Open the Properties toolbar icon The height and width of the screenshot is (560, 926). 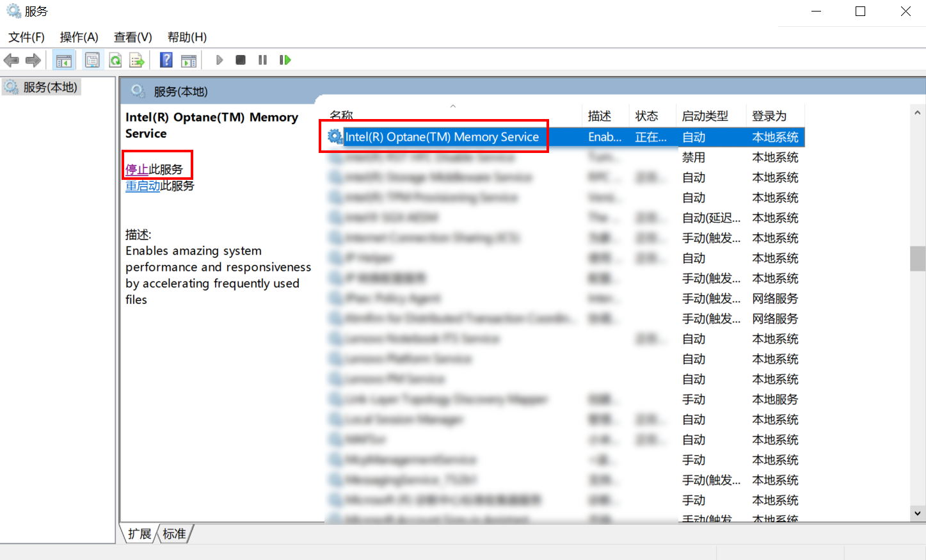pyautogui.click(x=92, y=60)
